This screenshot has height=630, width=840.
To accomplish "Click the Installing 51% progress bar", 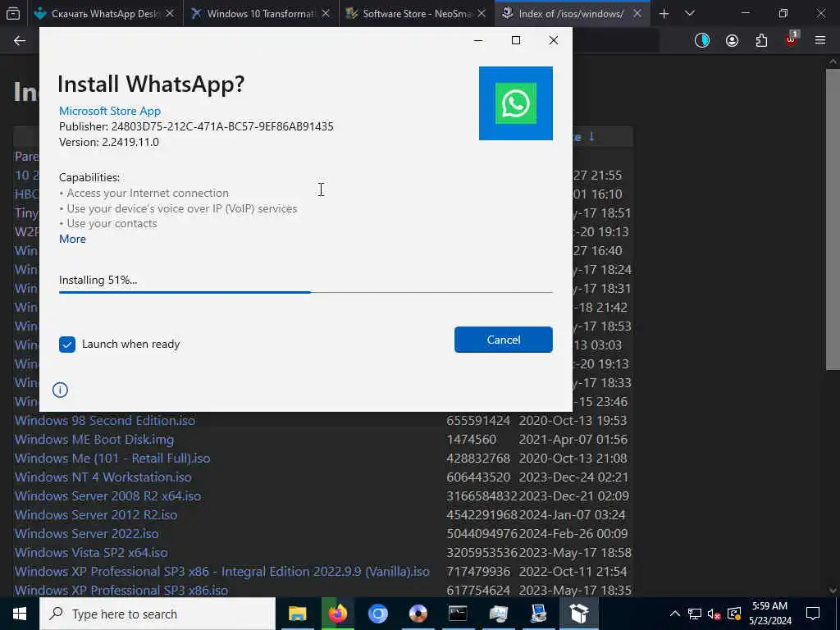I will coord(305,293).
